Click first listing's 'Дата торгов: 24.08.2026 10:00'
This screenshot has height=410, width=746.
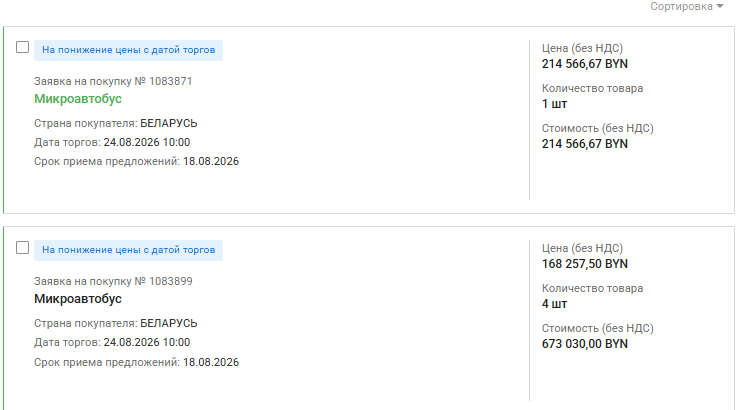point(112,143)
